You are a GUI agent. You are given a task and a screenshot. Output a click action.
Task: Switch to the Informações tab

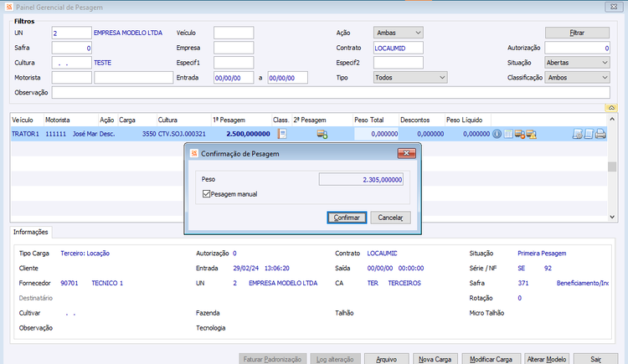30,232
